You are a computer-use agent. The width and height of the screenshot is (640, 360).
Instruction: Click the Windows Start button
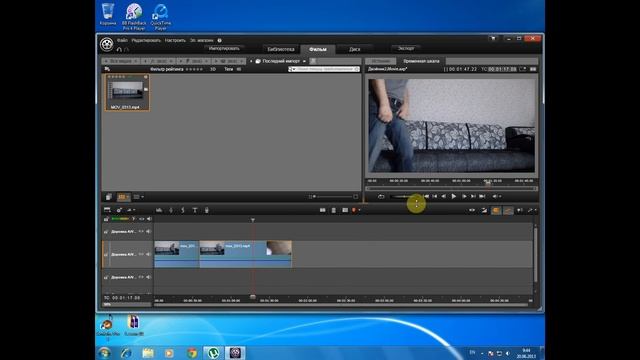pyautogui.click(x=104, y=353)
